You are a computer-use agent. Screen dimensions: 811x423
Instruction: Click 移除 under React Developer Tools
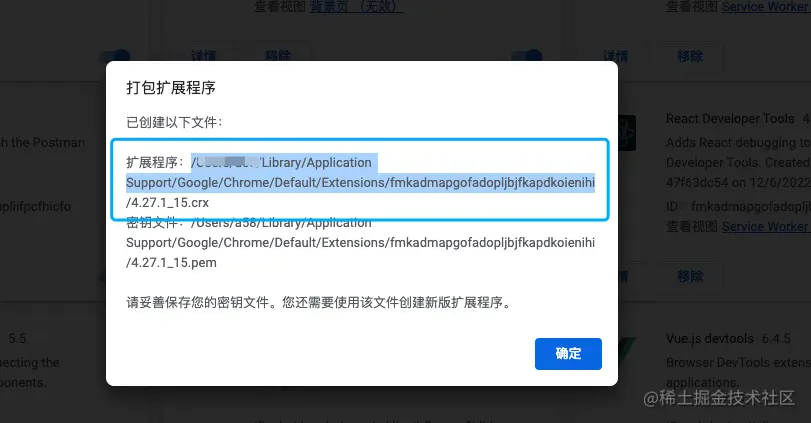pyautogui.click(x=690, y=276)
